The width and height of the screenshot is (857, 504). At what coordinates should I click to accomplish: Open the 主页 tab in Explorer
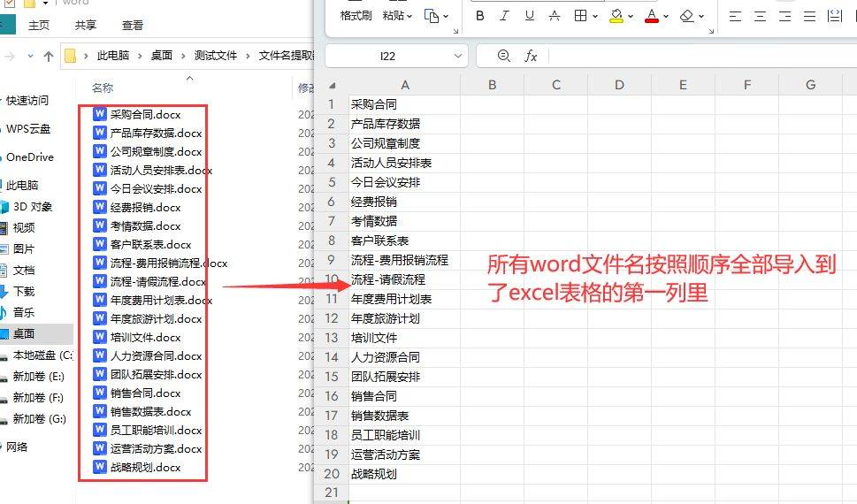pos(39,25)
